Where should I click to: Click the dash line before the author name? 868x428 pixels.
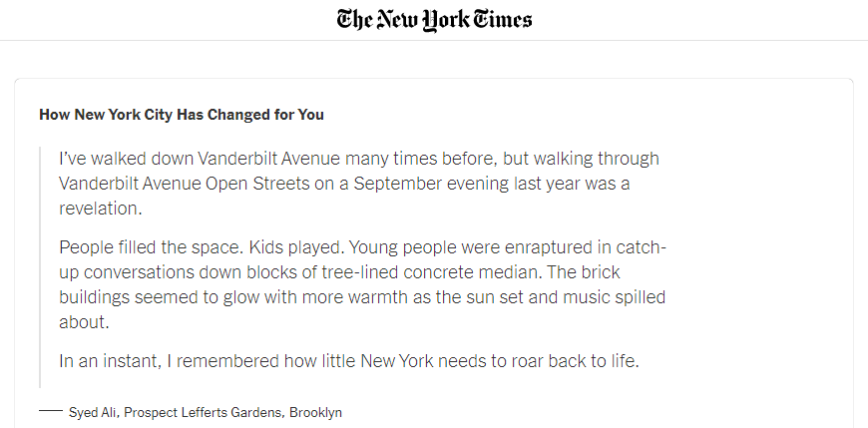(x=50, y=411)
